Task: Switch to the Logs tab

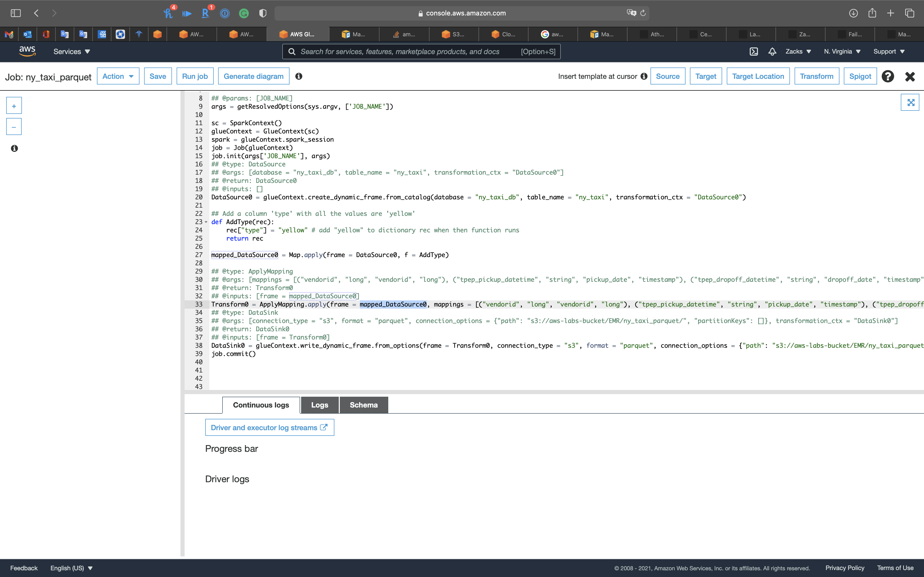Action: [x=320, y=405]
